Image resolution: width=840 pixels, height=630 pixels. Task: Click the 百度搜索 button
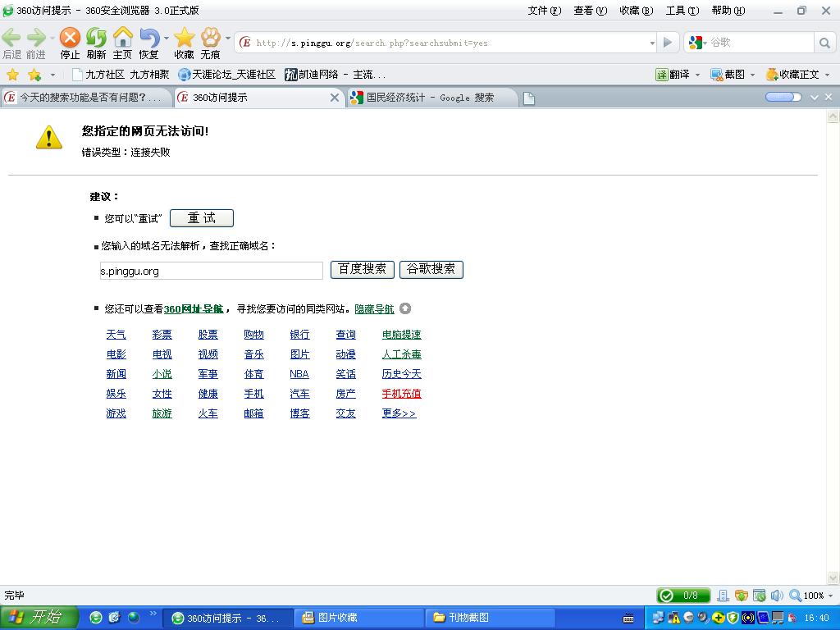[x=362, y=269]
